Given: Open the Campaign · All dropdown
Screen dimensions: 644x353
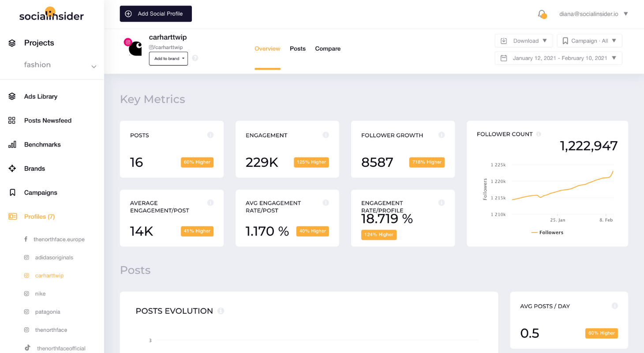Looking at the screenshot, I should pos(590,41).
